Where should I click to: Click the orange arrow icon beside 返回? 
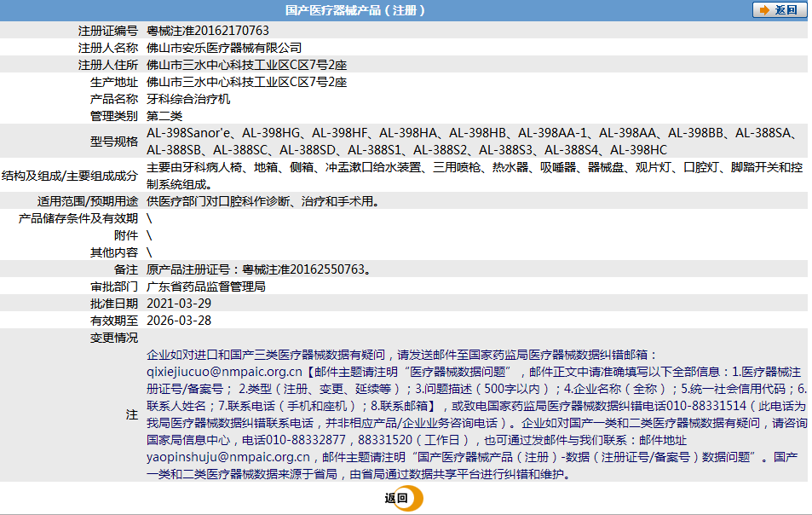[764, 10]
